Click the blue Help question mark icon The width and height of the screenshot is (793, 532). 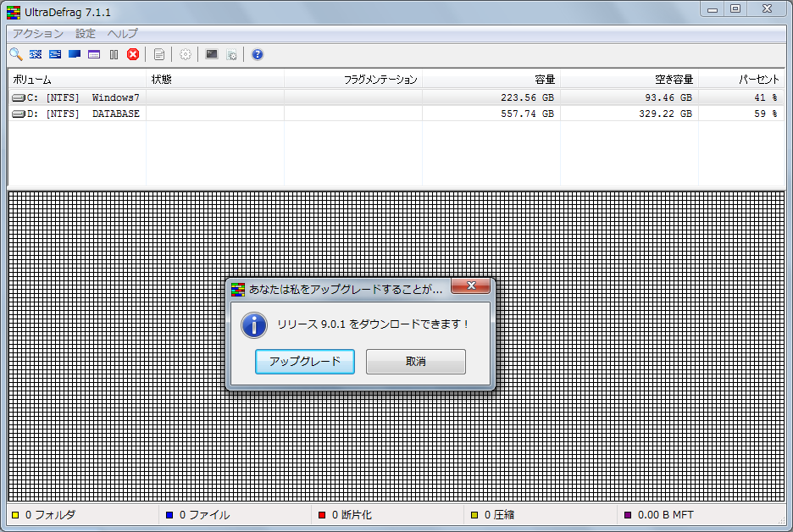coord(258,54)
